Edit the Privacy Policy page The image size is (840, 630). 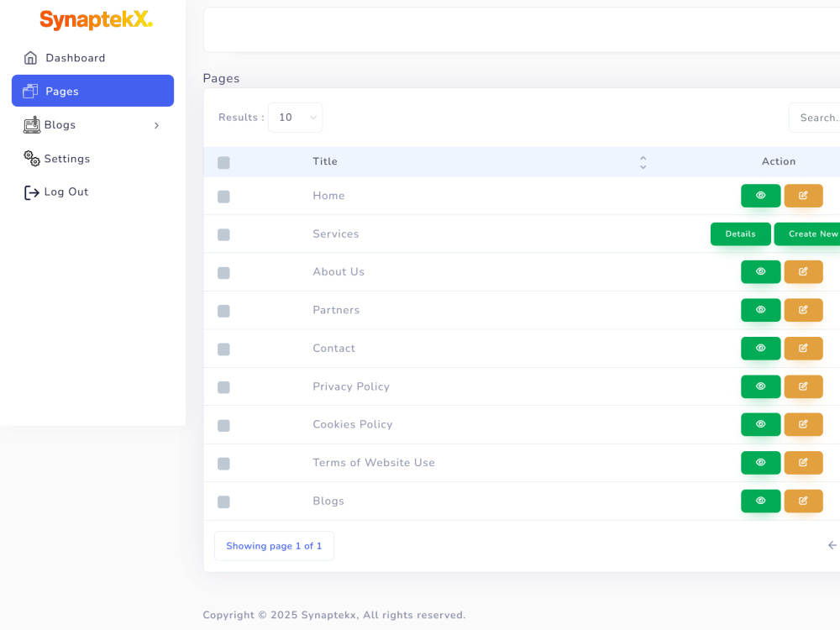803,386
